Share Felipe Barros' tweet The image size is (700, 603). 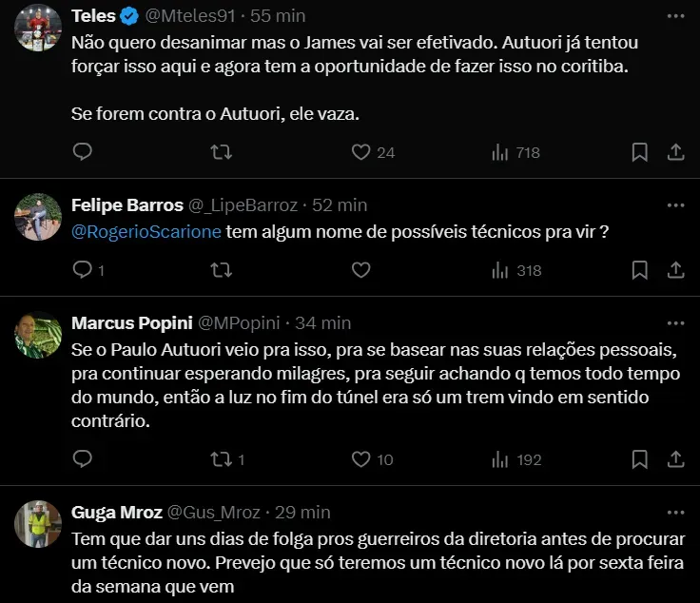point(675,270)
